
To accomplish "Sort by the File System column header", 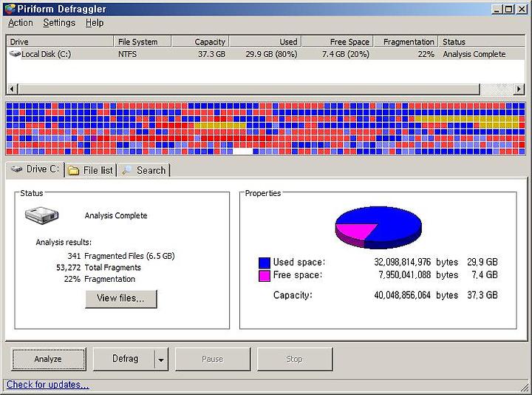I will pyautogui.click(x=143, y=41).
